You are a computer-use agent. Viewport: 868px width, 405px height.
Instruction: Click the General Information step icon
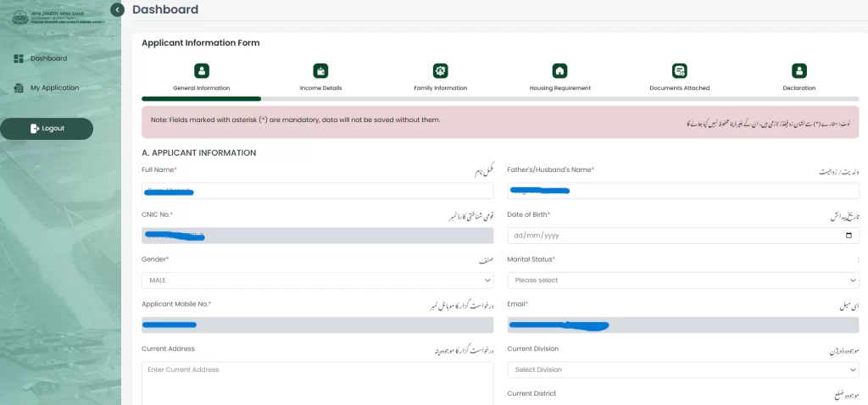(202, 71)
